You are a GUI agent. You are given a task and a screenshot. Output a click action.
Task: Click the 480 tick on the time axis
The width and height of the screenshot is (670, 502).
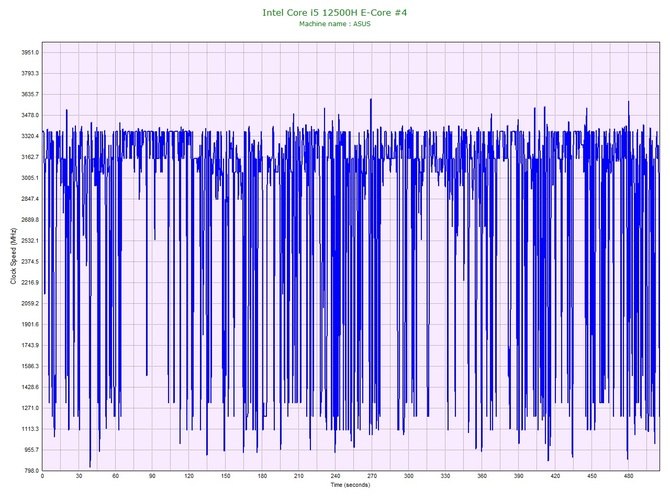(629, 476)
